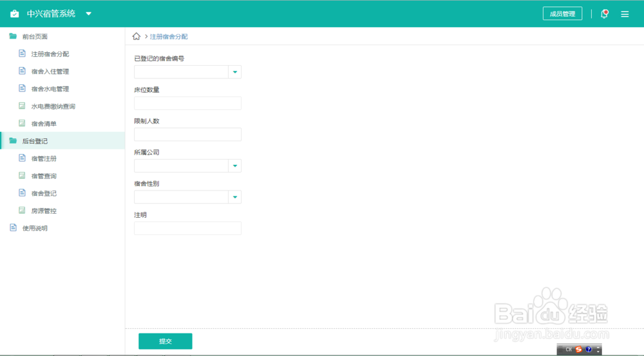This screenshot has width=644, height=356.
Task: Click the folder icon beside 前台页面
Action: 13,36
